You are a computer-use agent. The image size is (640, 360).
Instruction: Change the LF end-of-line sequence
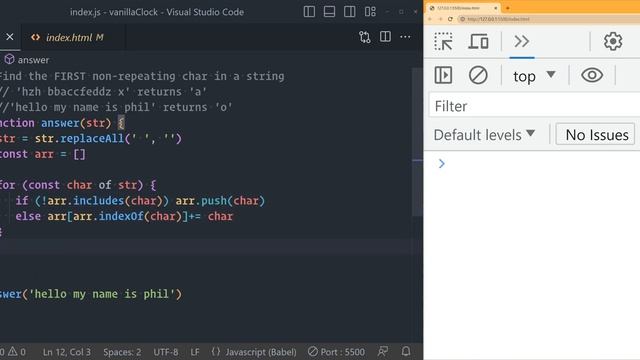tap(195, 352)
